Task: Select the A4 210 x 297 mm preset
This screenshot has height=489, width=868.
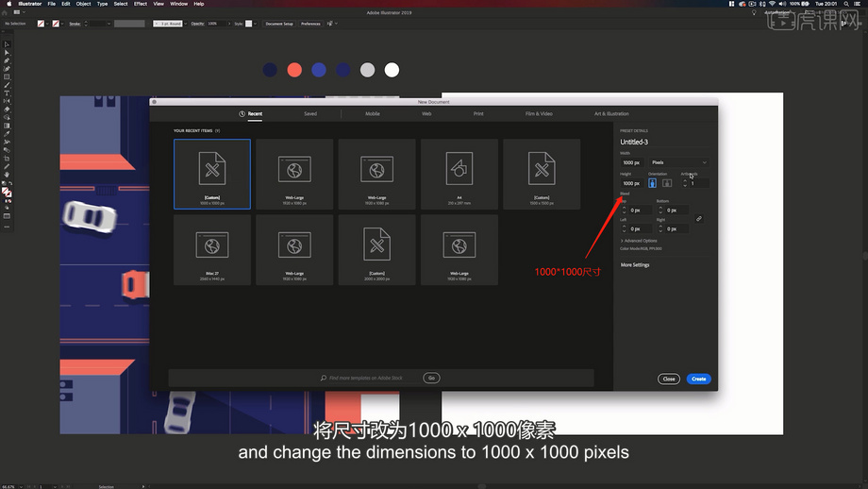Action: coord(459,174)
